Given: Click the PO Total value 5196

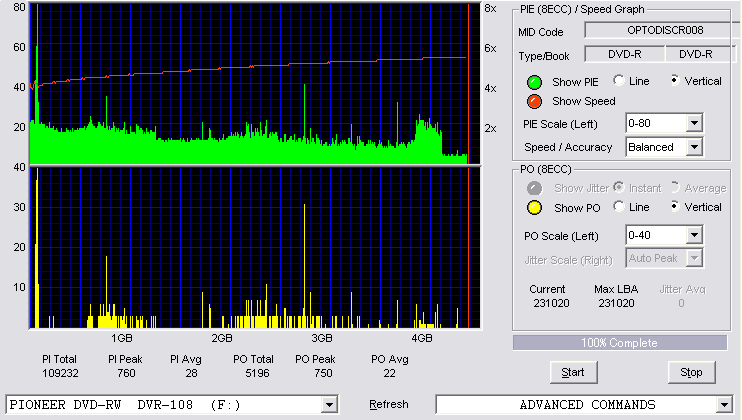Looking at the screenshot, I should (x=257, y=374).
